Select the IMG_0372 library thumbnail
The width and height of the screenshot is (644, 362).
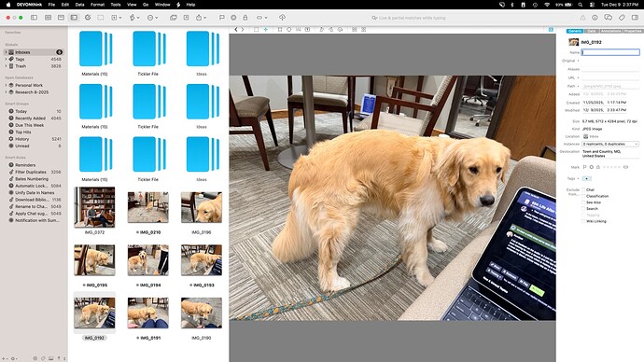pos(94,207)
